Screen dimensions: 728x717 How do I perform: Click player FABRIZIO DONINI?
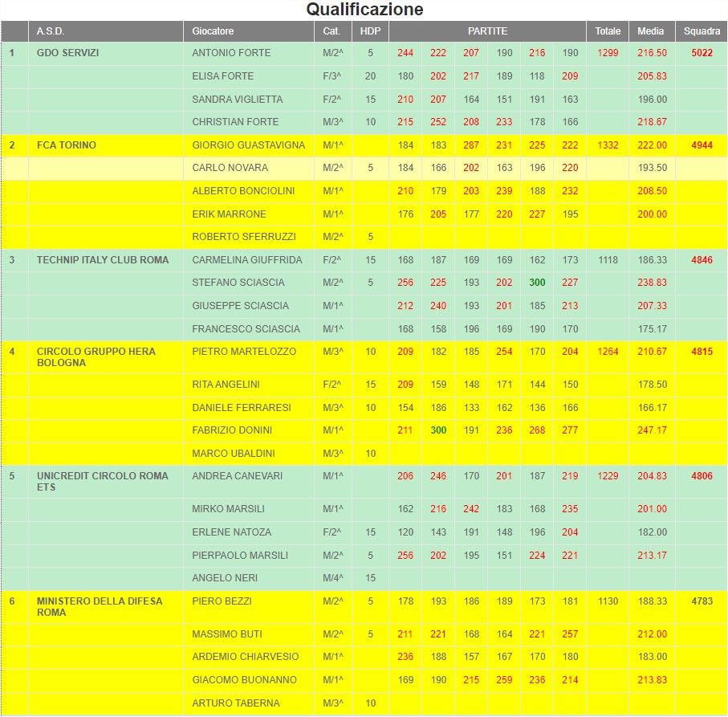(232, 430)
